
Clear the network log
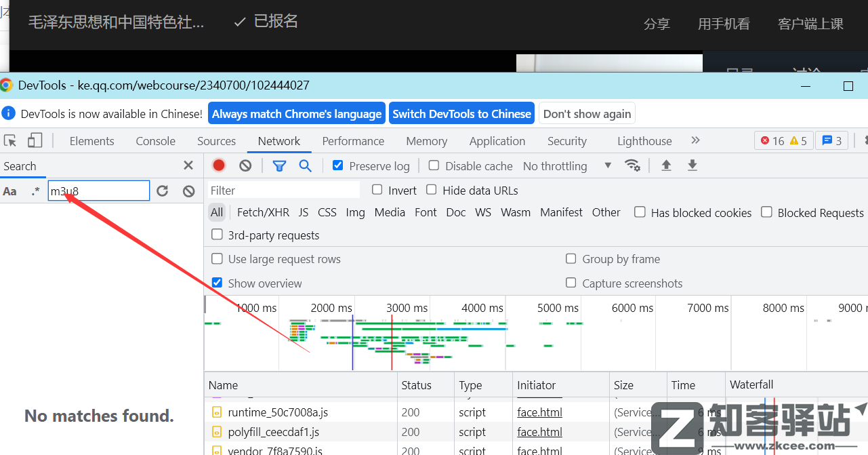[x=245, y=165]
